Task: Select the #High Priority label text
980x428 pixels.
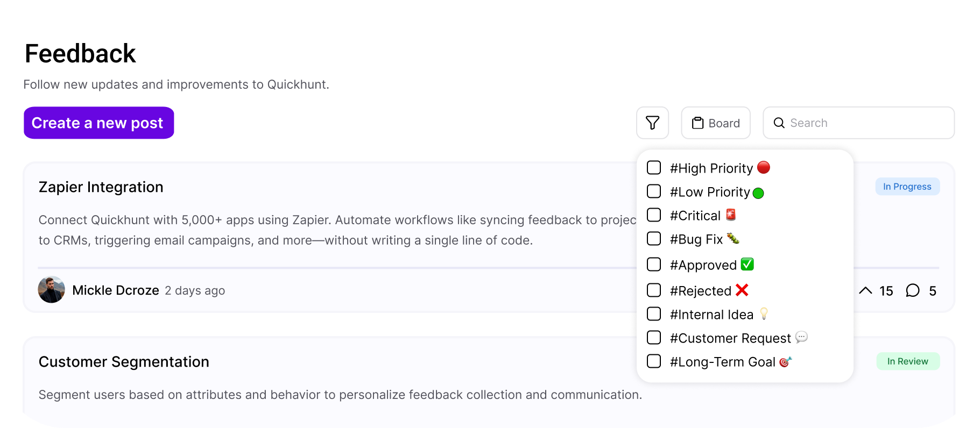Action: [x=711, y=168]
